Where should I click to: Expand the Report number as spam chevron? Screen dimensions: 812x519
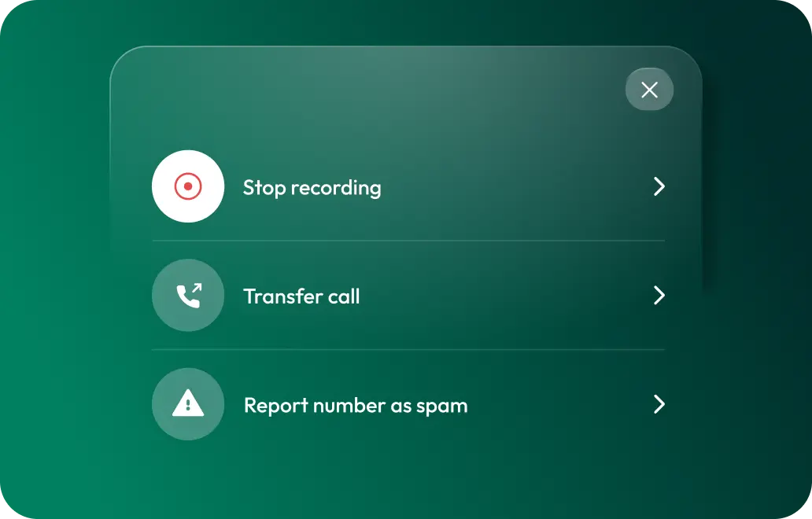(659, 404)
